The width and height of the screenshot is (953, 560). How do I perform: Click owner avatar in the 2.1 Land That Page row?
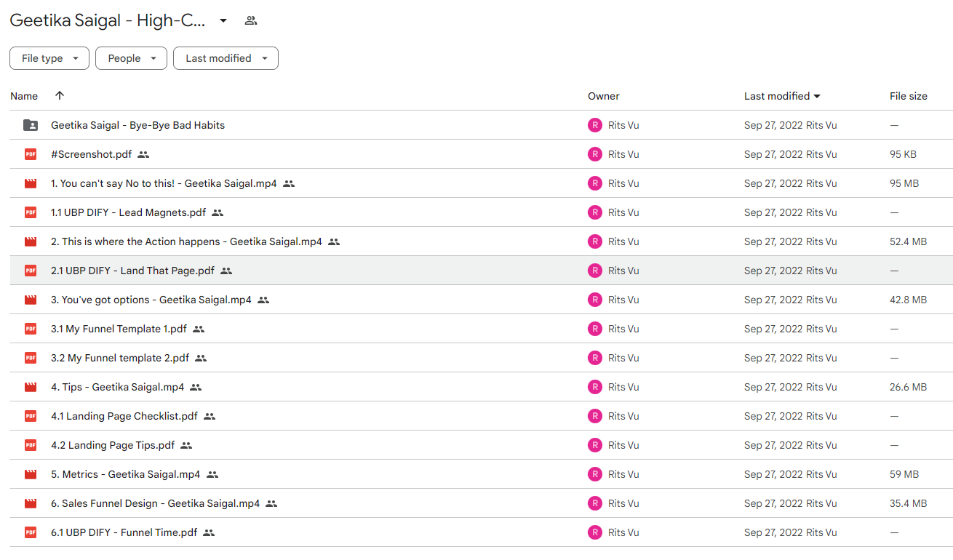click(x=595, y=271)
